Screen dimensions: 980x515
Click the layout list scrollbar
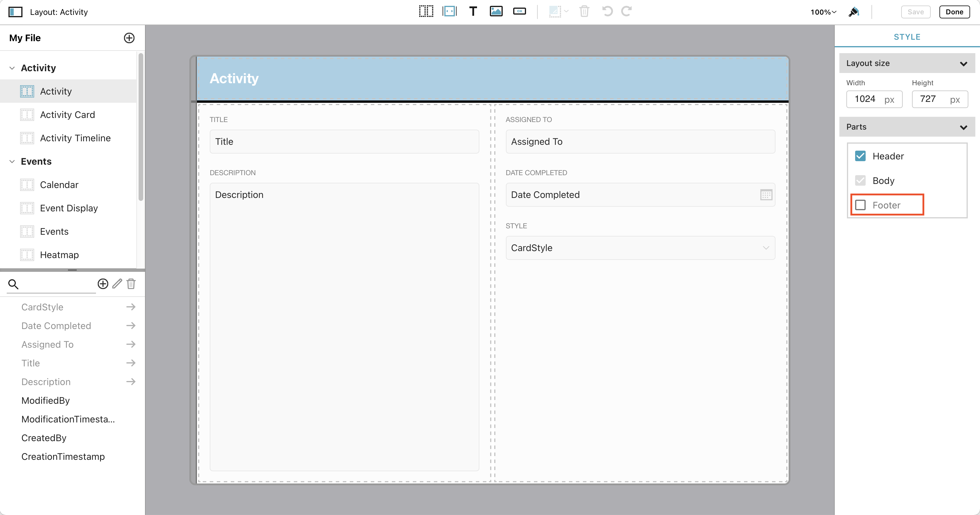point(141,127)
